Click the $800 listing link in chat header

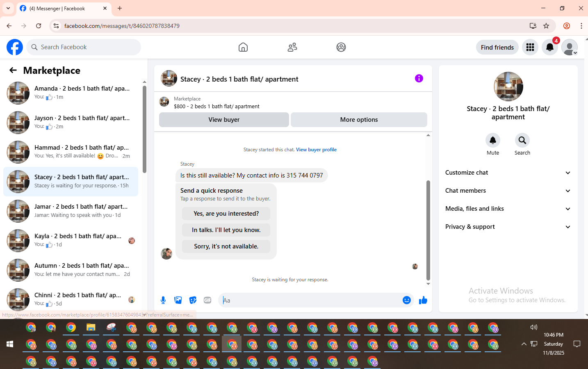(x=217, y=106)
